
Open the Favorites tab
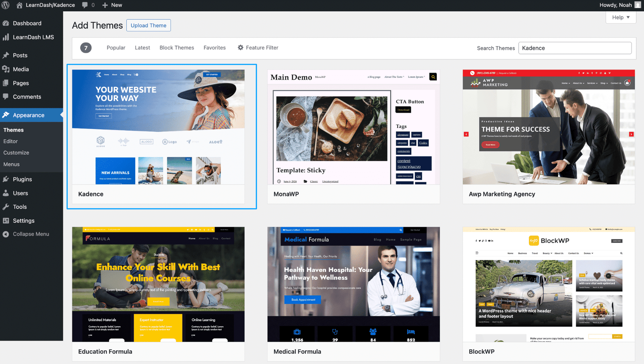(215, 48)
